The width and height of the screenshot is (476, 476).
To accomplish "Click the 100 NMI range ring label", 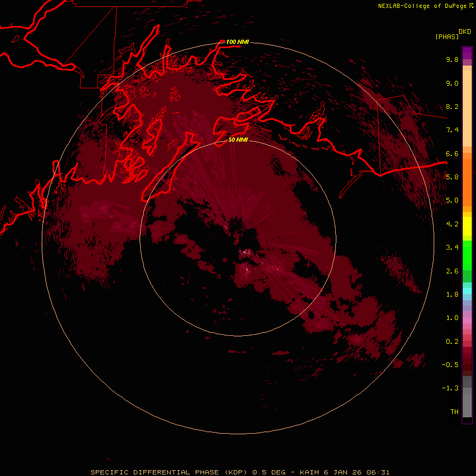I will 237,42.
